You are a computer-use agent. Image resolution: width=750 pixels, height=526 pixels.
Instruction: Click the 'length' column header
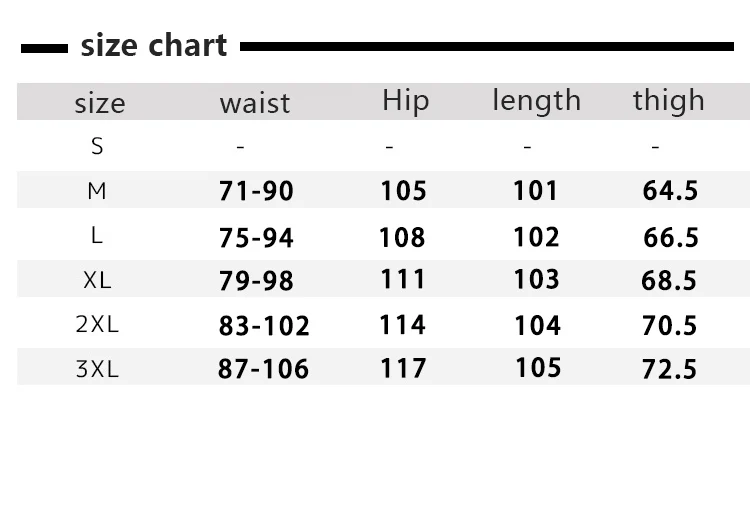[537, 101]
